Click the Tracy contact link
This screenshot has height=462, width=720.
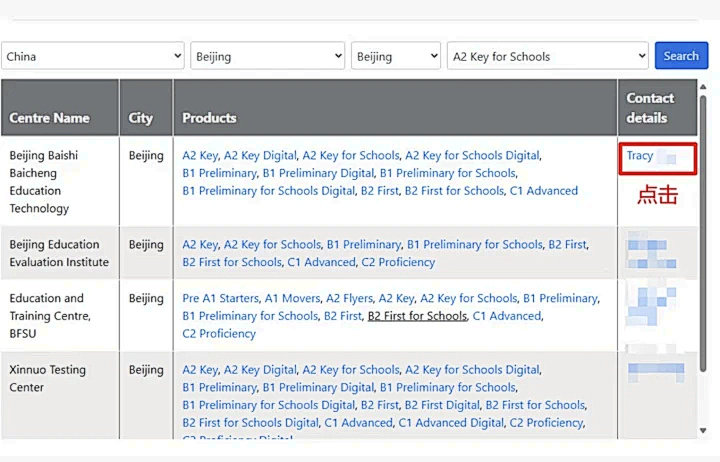tap(640, 156)
